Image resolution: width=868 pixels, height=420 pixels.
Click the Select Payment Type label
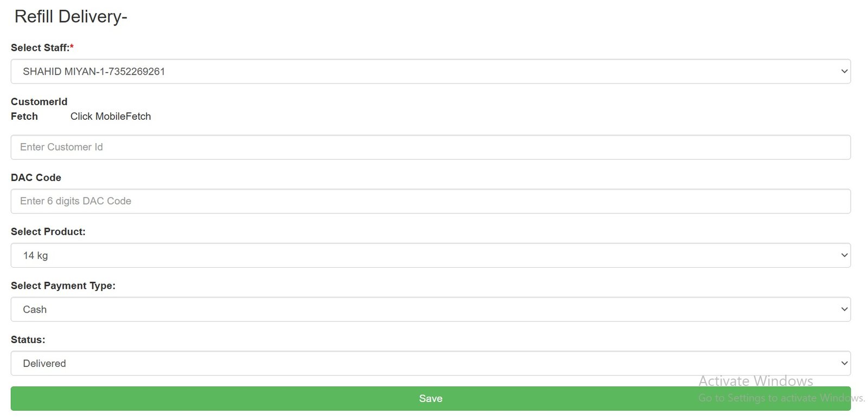coord(63,286)
